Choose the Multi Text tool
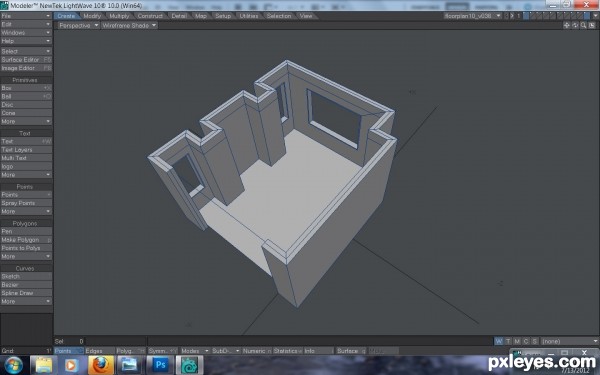This screenshot has width=600, height=375. [x=26, y=158]
